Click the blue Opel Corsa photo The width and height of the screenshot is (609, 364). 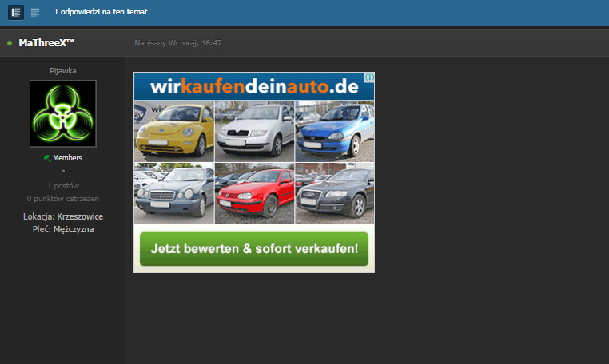(335, 131)
